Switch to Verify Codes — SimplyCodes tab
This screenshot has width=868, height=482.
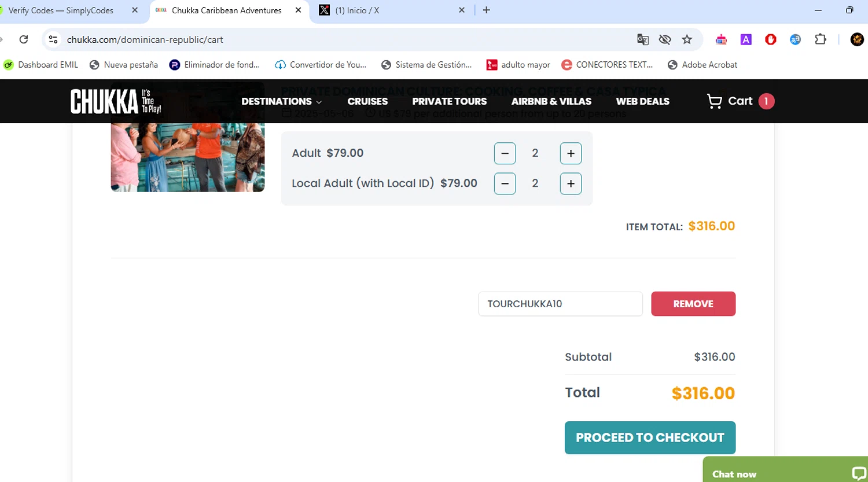pyautogui.click(x=61, y=10)
